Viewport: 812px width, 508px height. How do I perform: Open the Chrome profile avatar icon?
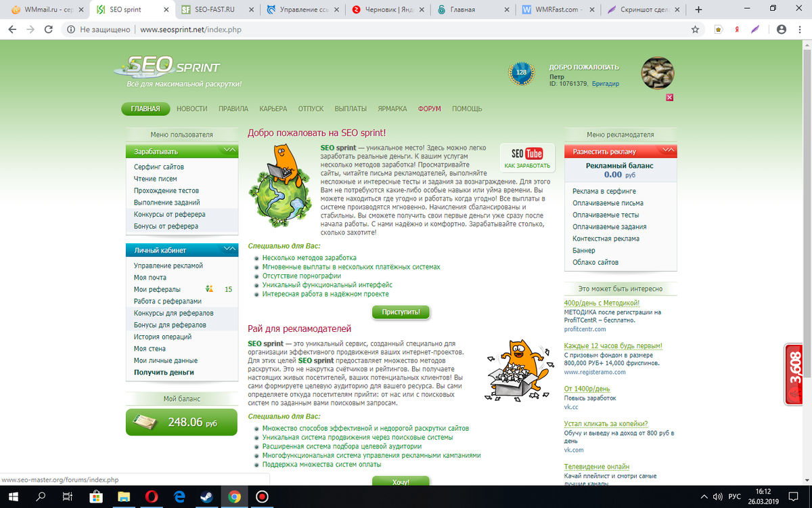click(782, 30)
